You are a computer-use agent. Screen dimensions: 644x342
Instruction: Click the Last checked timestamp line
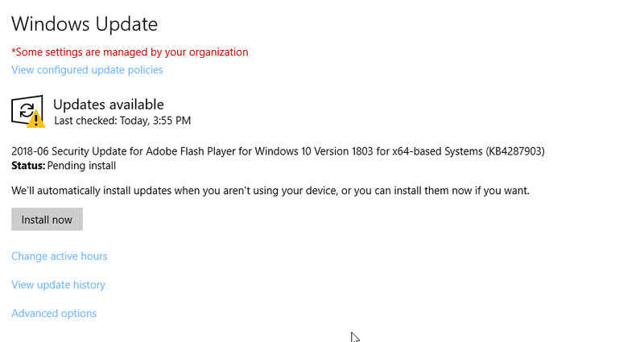tap(122, 121)
